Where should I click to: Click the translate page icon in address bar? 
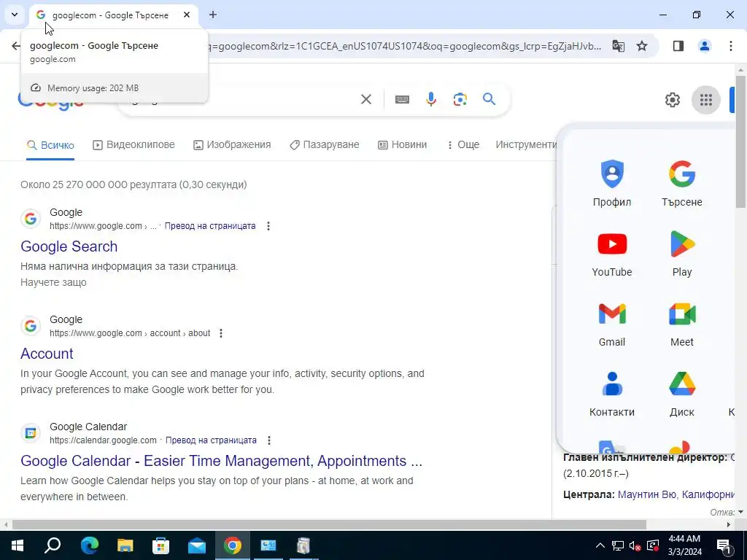click(x=619, y=46)
